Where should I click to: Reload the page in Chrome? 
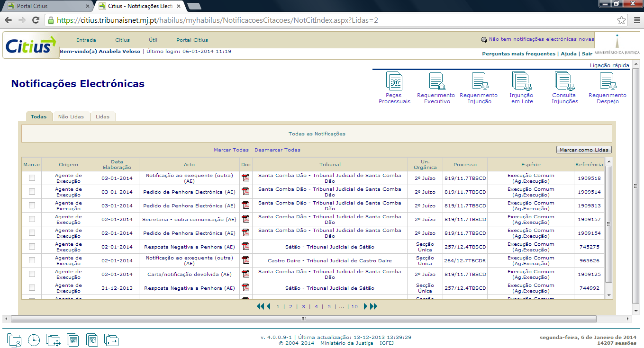pyautogui.click(x=36, y=20)
